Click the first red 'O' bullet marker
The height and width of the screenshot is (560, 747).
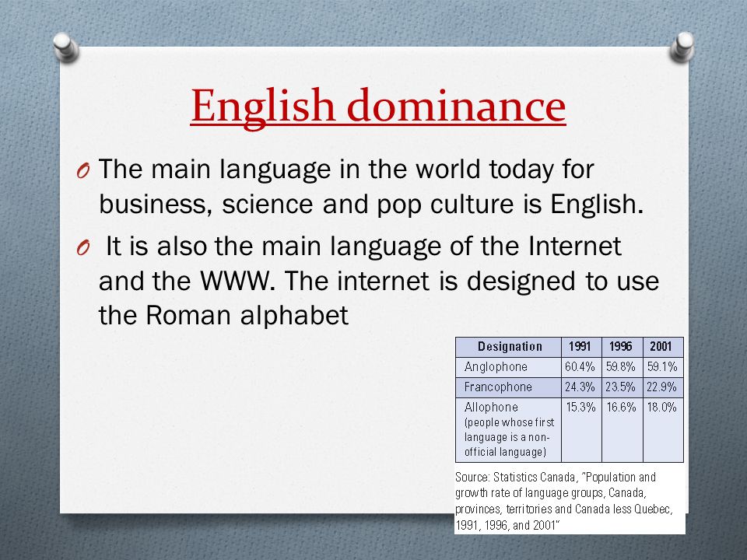83,171
